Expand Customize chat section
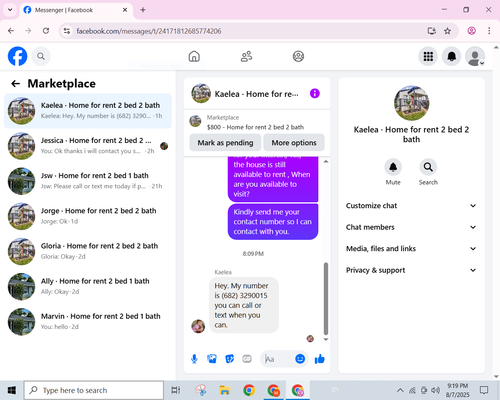 (411, 206)
